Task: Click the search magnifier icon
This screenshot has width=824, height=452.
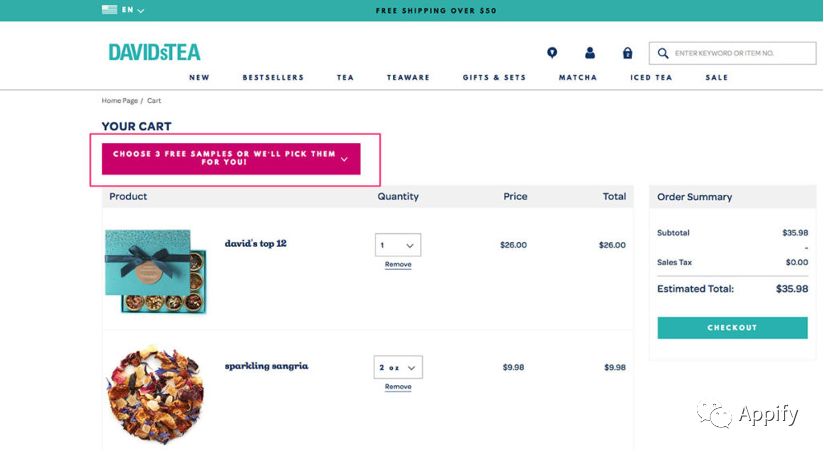Action: click(x=662, y=53)
